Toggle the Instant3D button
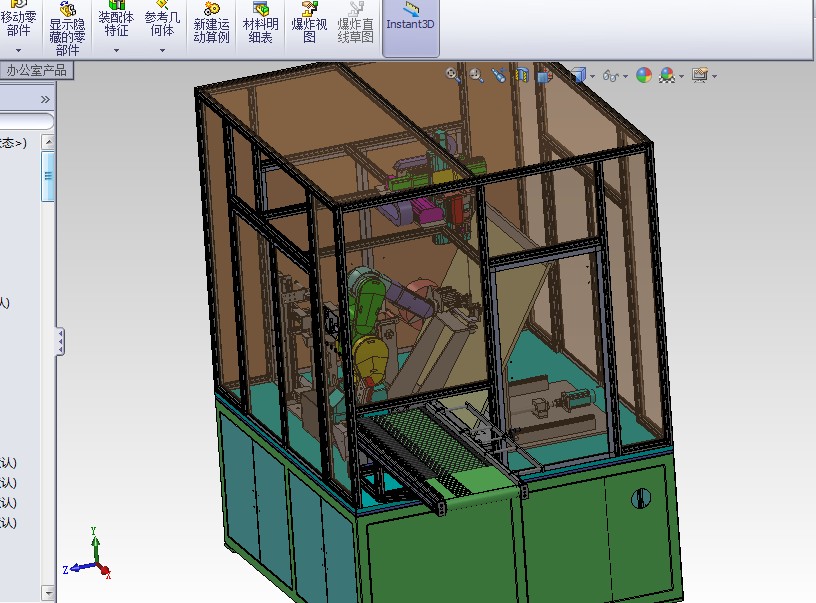This screenshot has height=603, width=816. 411,26
